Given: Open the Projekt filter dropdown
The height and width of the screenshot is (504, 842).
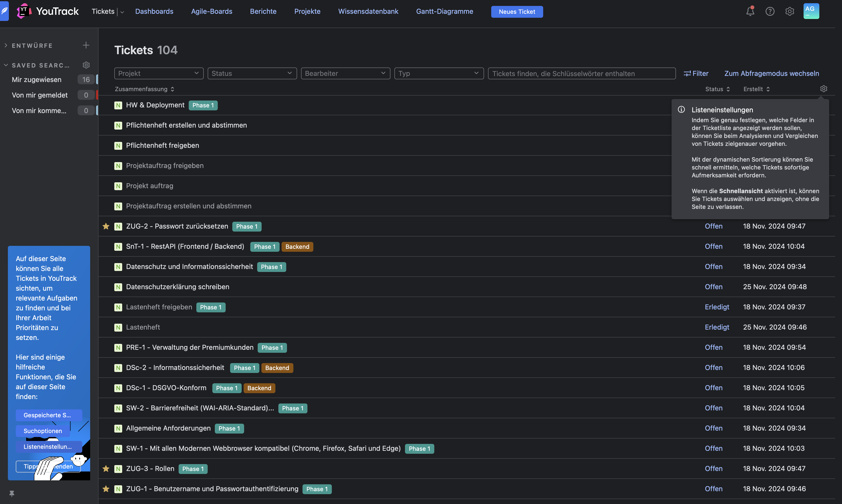Looking at the screenshot, I should 159,73.
